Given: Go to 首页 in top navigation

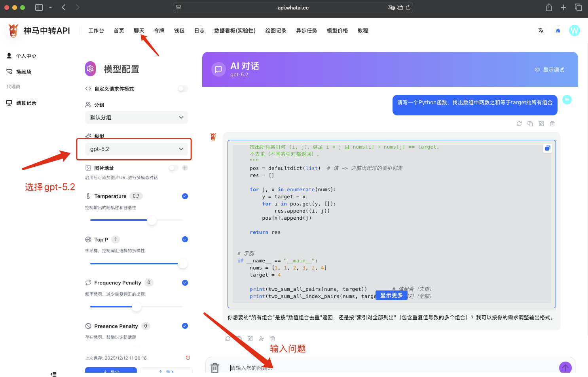Looking at the screenshot, I should (119, 30).
